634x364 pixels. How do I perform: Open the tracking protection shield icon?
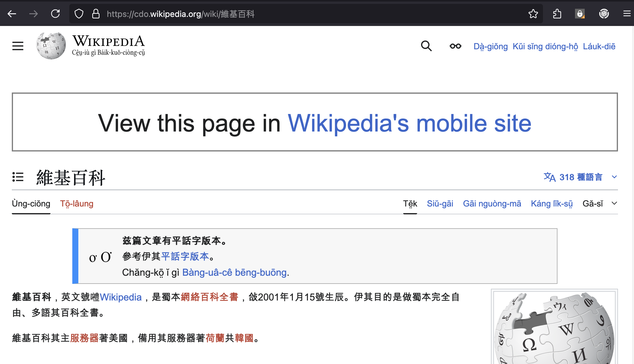[79, 14]
